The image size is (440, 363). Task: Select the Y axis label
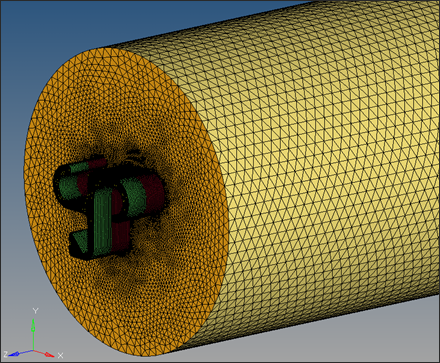[35, 311]
